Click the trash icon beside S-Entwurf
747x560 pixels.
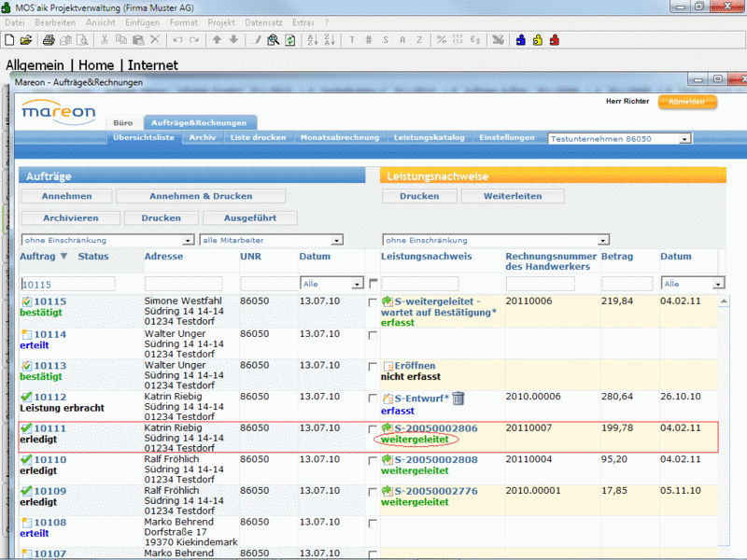click(x=458, y=399)
